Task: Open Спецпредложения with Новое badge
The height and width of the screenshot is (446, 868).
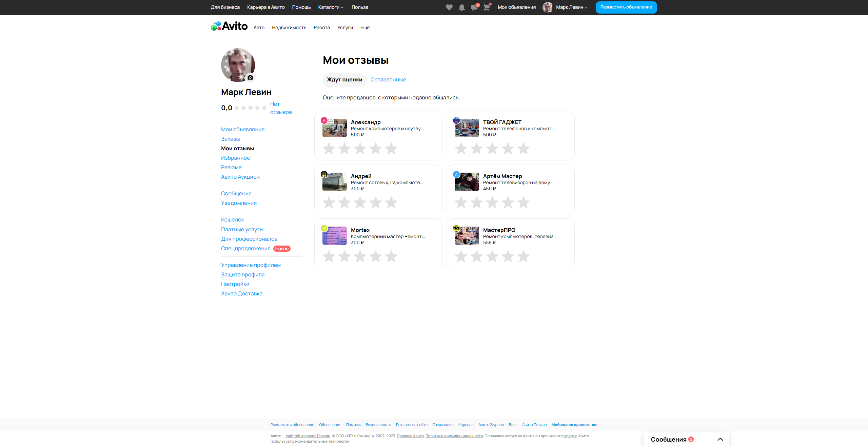Action: [x=246, y=248]
